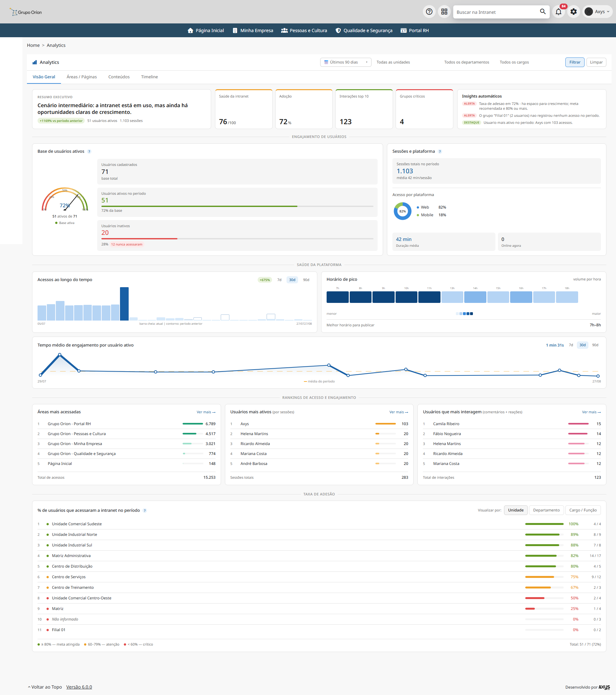Click the 7h block in Horário de pico

coord(337,297)
